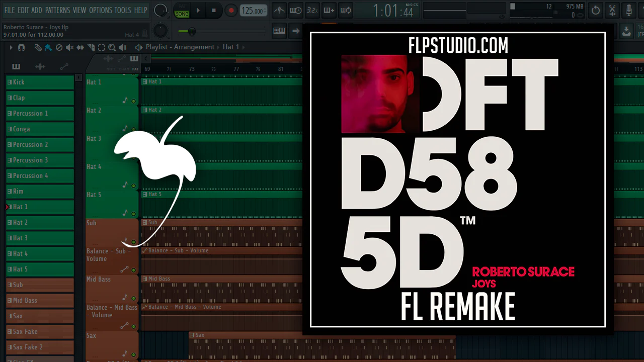The height and width of the screenshot is (362, 644).
Task: Show patterns in the picker panel
Action: pyautogui.click(x=16, y=66)
